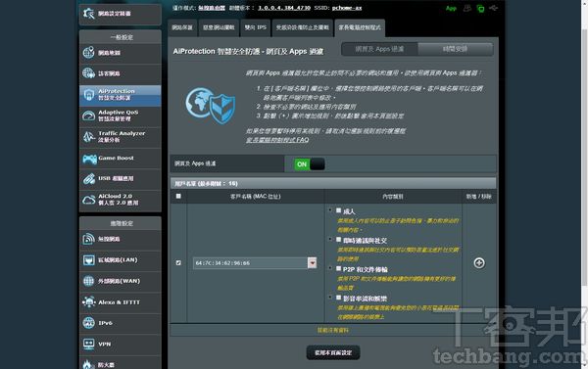Click the green App status icon
The image size is (588, 369).
pyautogui.click(x=451, y=8)
